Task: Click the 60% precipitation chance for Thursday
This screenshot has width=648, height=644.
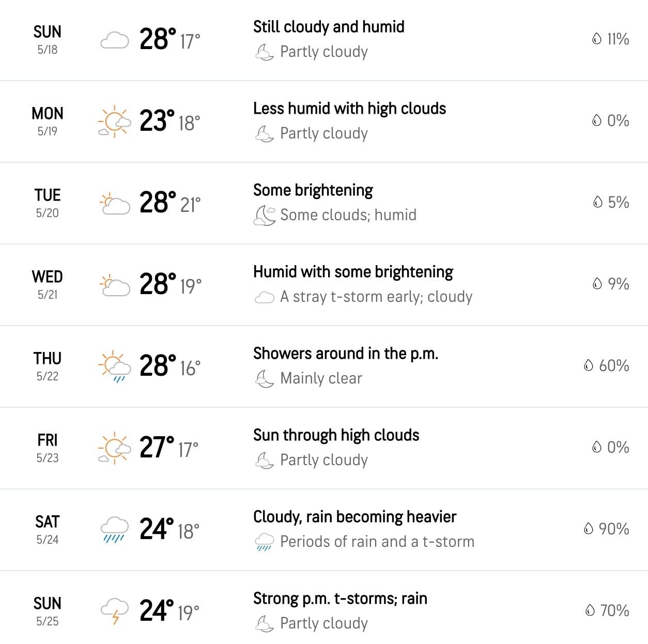Action: (x=615, y=366)
